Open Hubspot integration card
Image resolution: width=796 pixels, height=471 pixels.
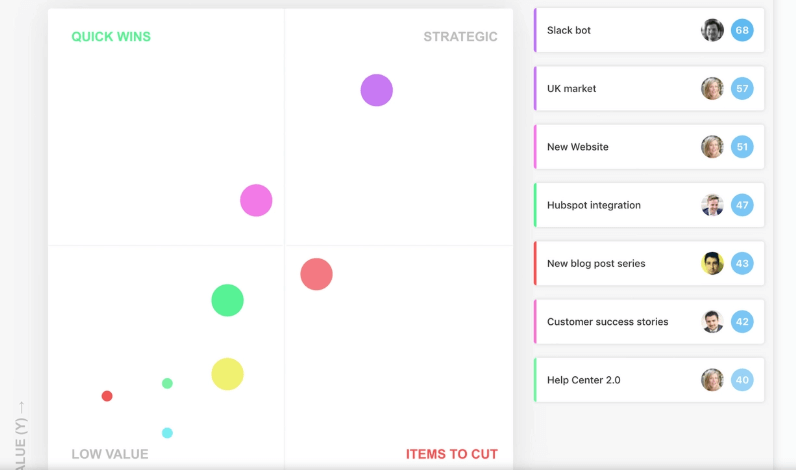pos(649,205)
